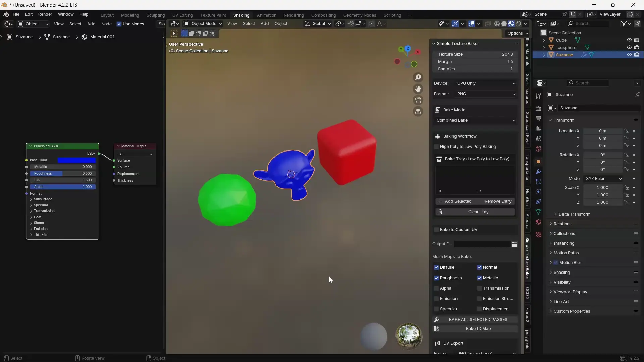
Task: Expand the Viewport Display panel
Action: [x=570, y=292]
